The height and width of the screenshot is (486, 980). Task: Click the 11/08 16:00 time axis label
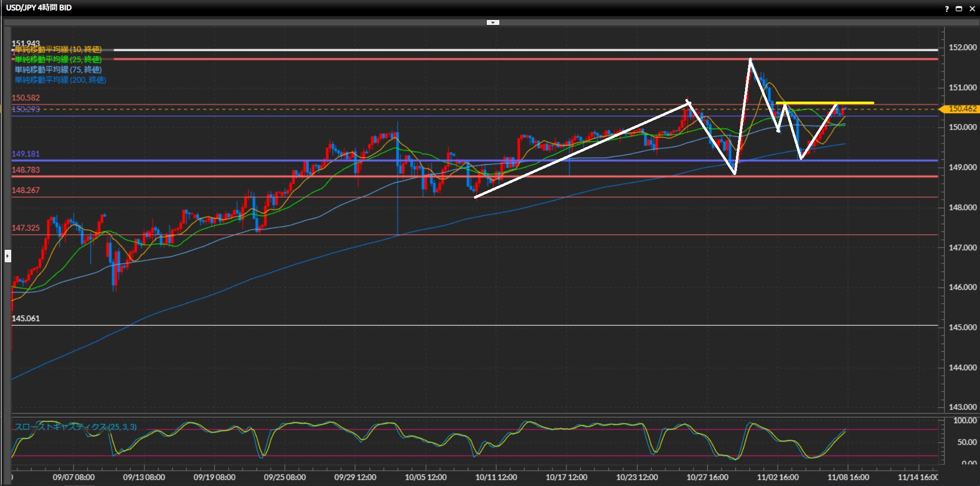pyautogui.click(x=848, y=477)
